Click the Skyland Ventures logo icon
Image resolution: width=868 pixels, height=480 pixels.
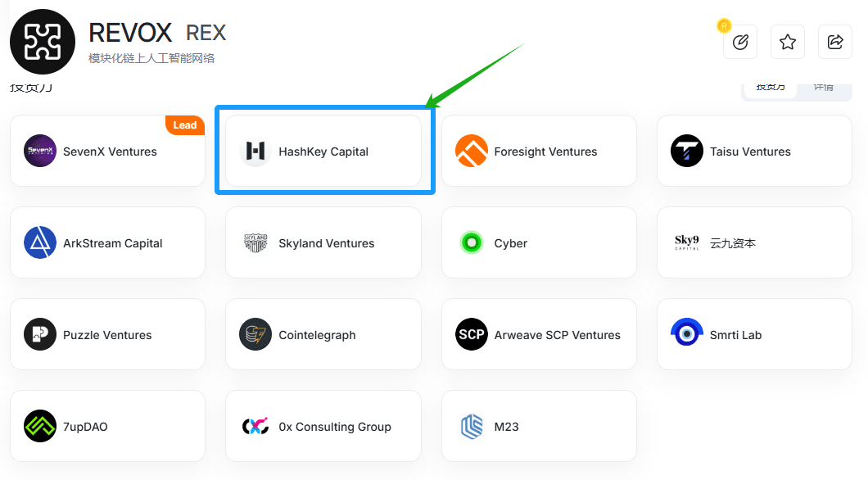pyautogui.click(x=255, y=242)
